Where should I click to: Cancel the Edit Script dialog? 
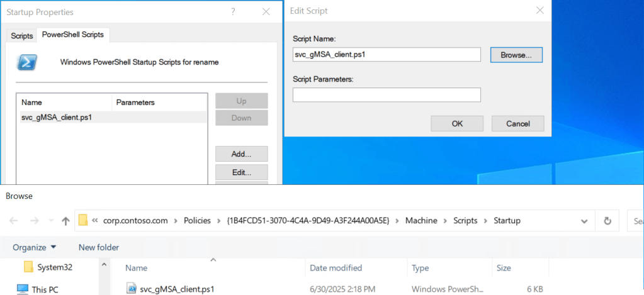click(x=517, y=124)
